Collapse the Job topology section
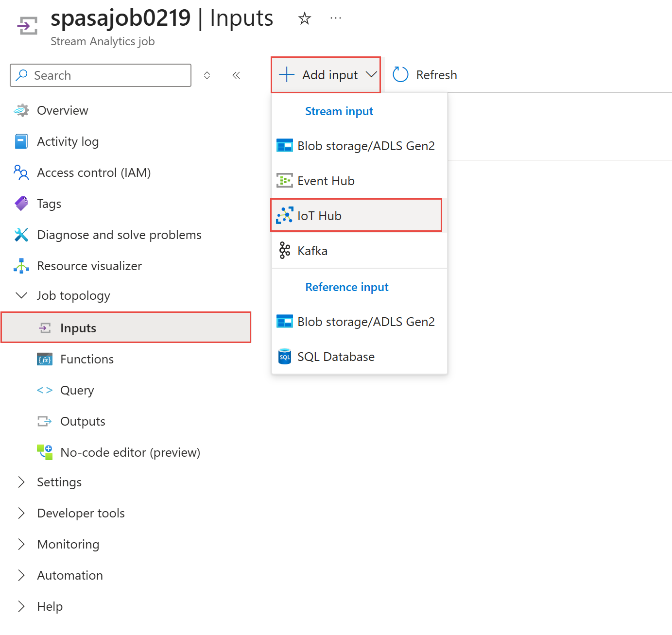 tap(21, 295)
